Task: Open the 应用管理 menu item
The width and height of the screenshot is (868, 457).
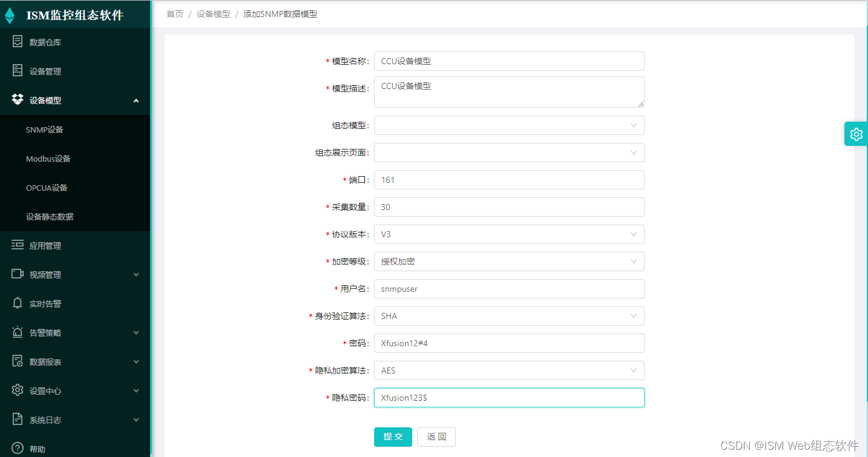Action: coord(75,246)
